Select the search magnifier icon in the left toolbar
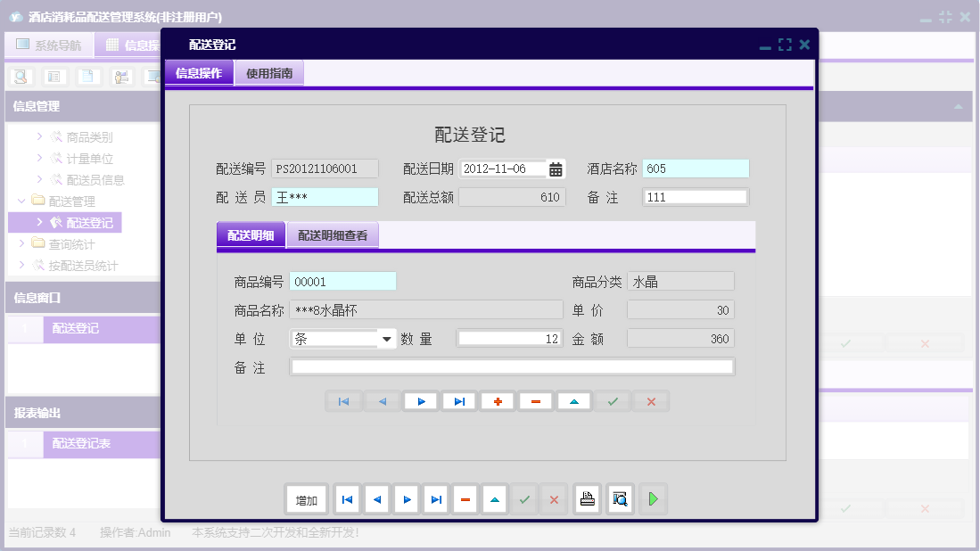 pyautogui.click(x=20, y=77)
